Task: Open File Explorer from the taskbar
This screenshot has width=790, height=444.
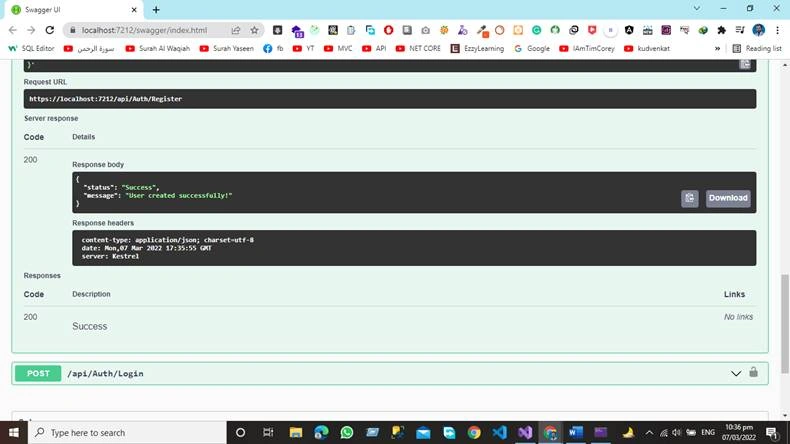Action: [x=296, y=432]
